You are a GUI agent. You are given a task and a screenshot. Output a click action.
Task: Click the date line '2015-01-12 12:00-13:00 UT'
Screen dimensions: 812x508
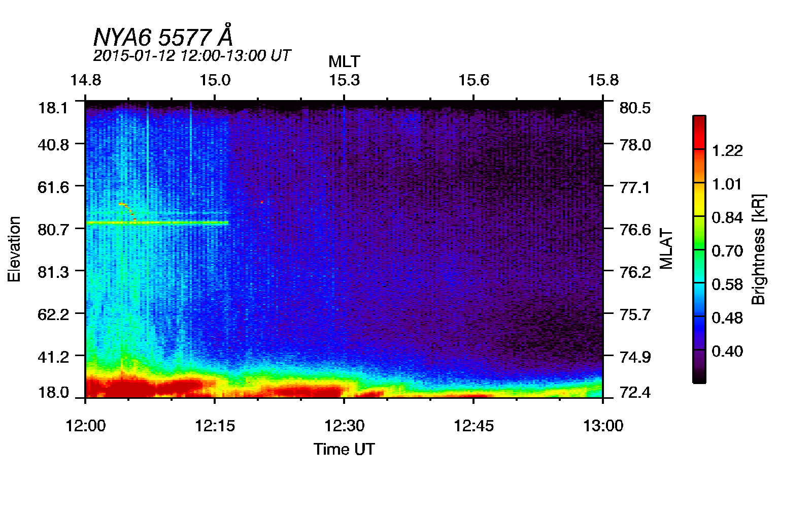192,55
